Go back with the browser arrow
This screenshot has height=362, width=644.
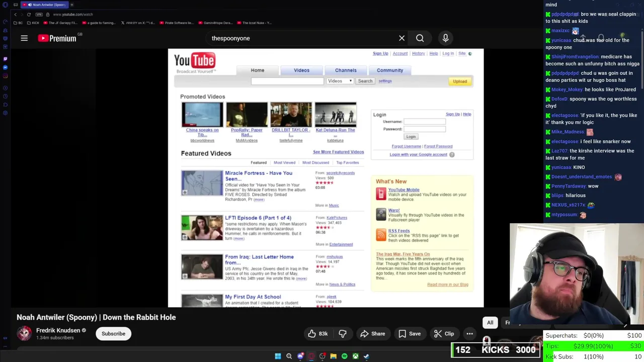click(x=15, y=15)
